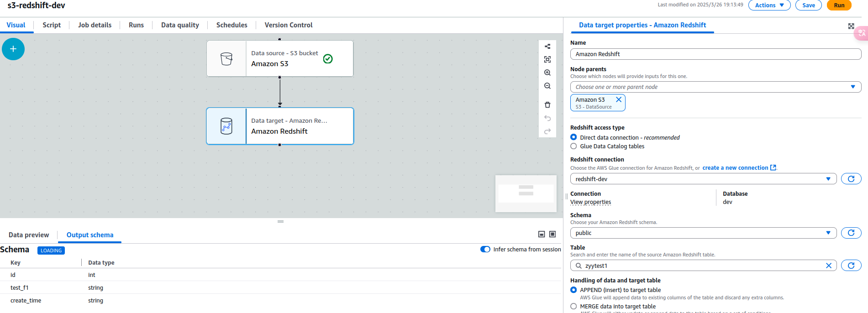Click the auto-layout graph icon on canvas
The image size is (868, 313).
(547, 46)
